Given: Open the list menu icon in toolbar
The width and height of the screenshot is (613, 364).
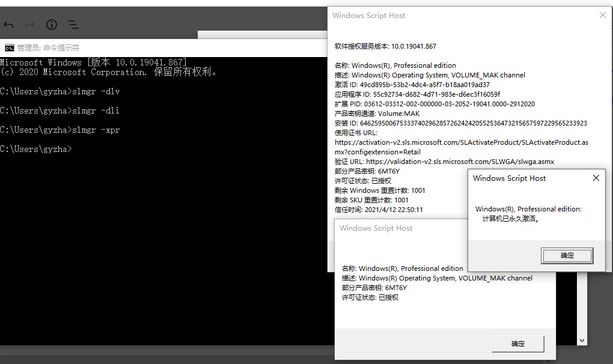Looking at the screenshot, I should [73, 25].
